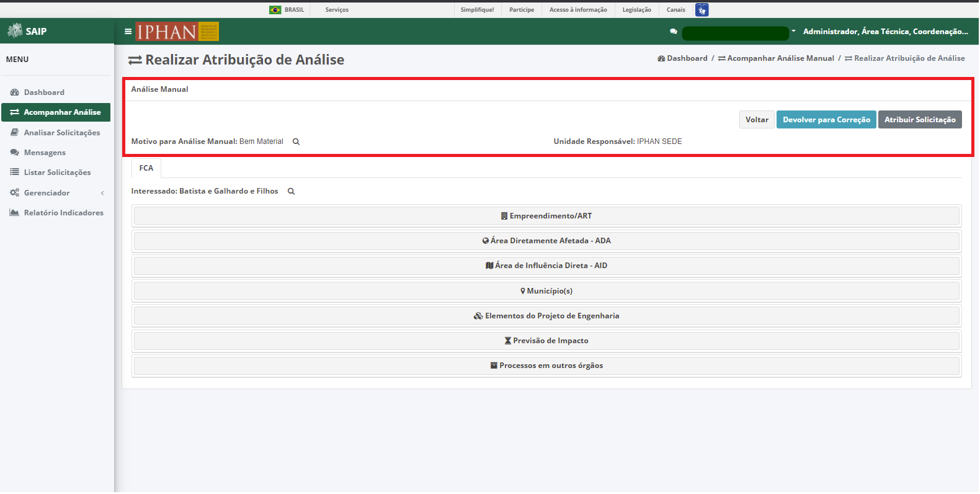The height and width of the screenshot is (494, 980).
Task: Open Mensagens in the sidebar
Action: 56,153
